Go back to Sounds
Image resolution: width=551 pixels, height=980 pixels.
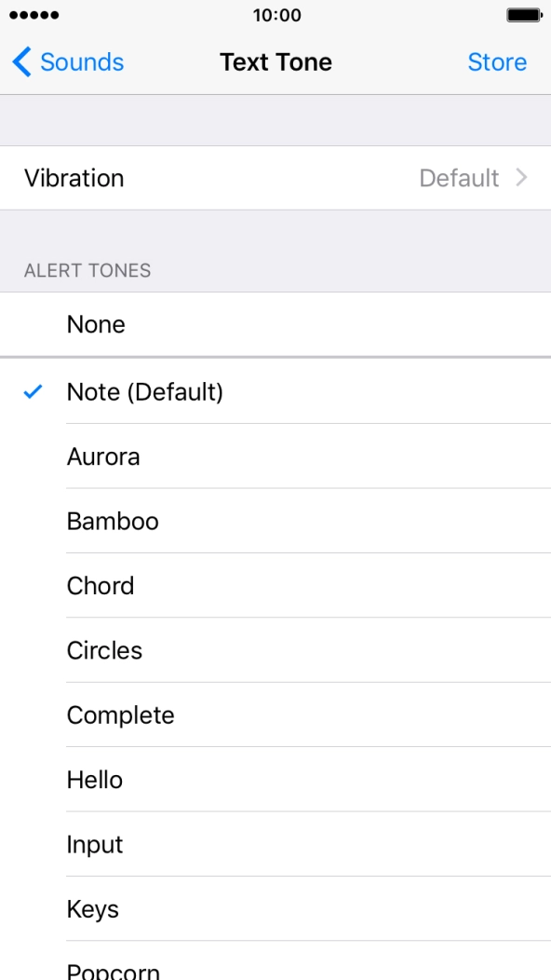[x=65, y=61]
